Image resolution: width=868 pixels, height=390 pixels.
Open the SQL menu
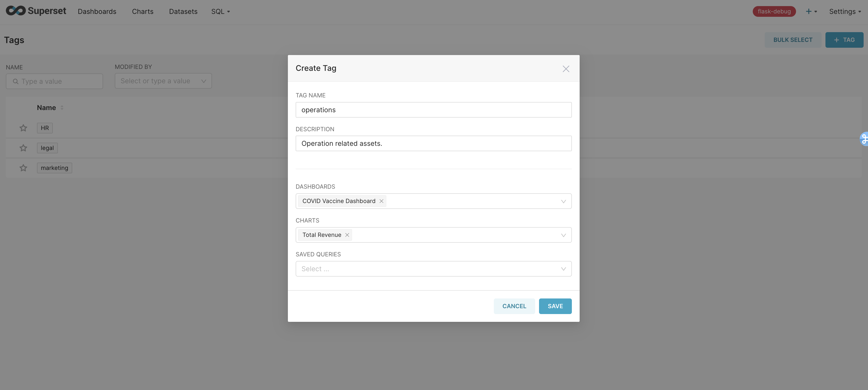coord(220,11)
